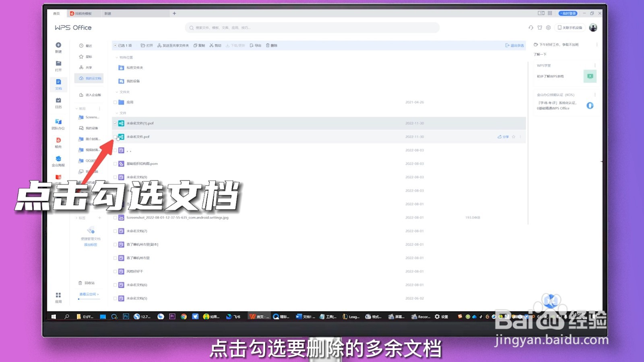Open Chrome from the Windows taskbar
Image resolution: width=644 pixels, height=362 pixels.
[184, 317]
